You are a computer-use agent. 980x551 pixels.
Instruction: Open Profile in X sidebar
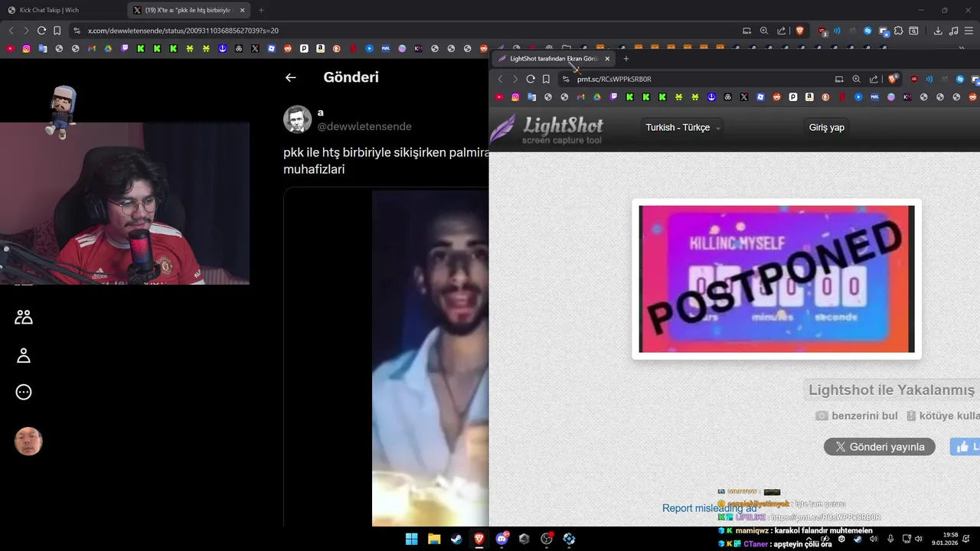coord(24,355)
